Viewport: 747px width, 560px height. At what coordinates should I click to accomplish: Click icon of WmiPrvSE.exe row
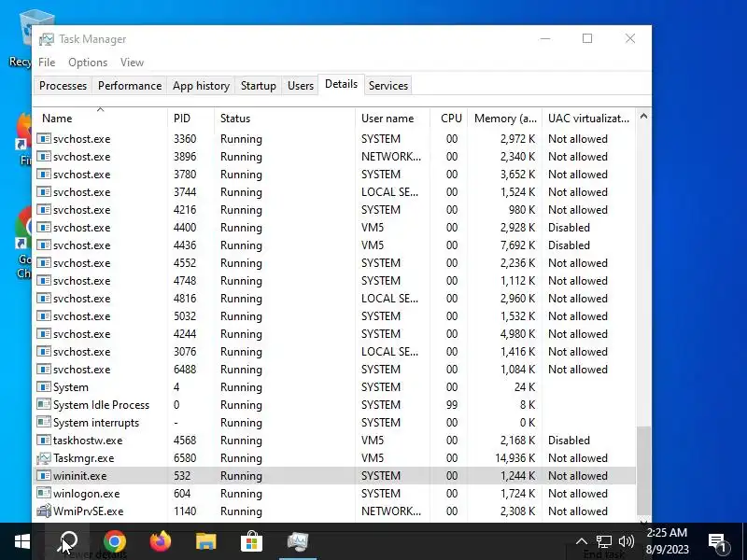click(x=43, y=511)
